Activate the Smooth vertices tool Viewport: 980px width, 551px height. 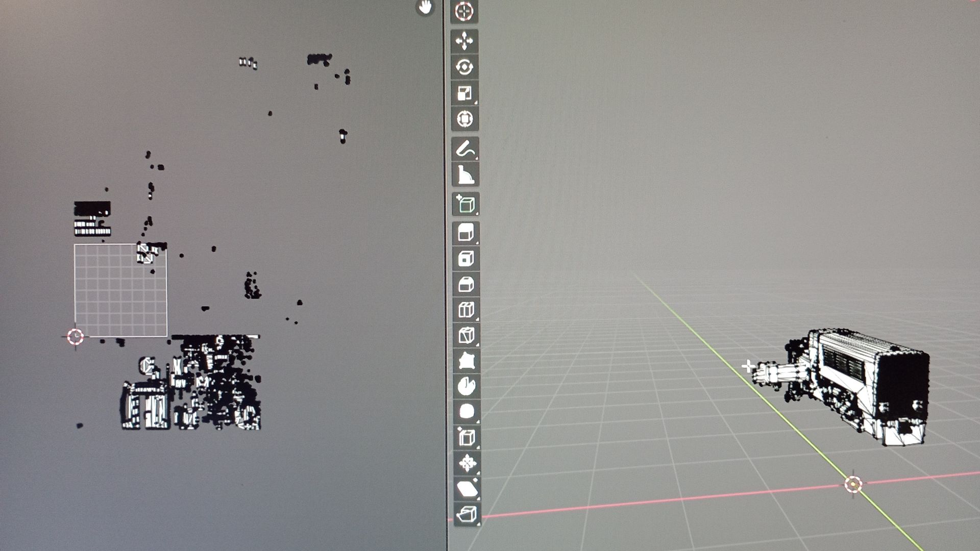pos(467,412)
